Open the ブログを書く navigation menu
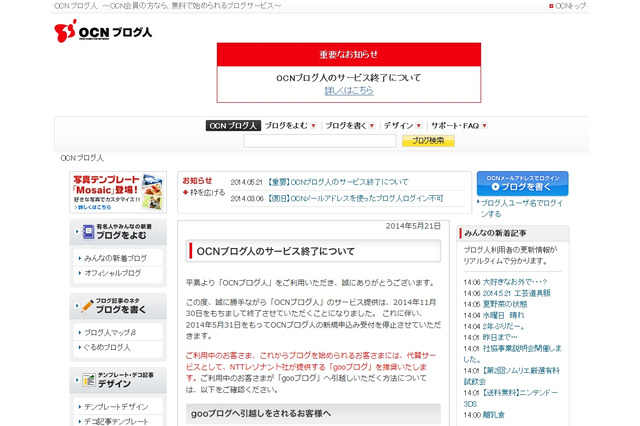 point(346,126)
